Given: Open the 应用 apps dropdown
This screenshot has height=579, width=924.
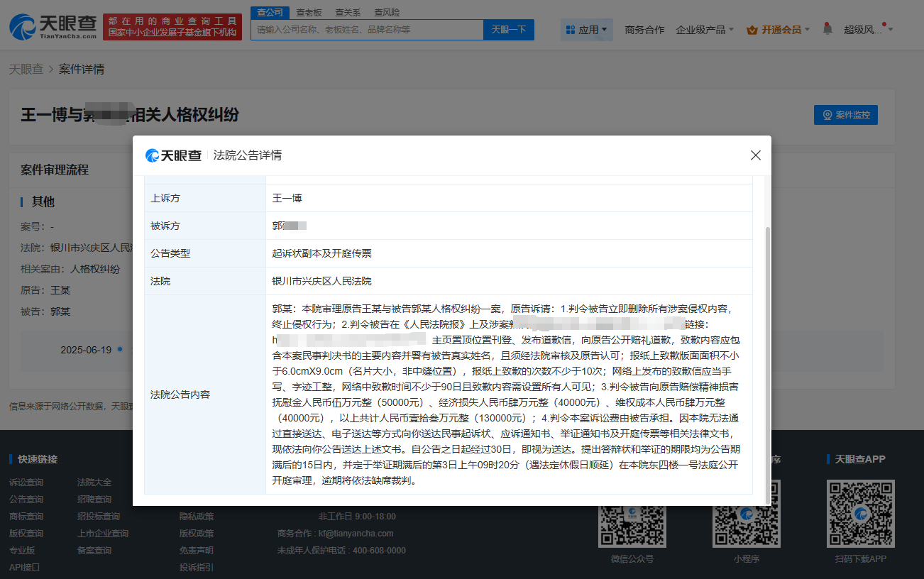Looking at the screenshot, I should (587, 30).
